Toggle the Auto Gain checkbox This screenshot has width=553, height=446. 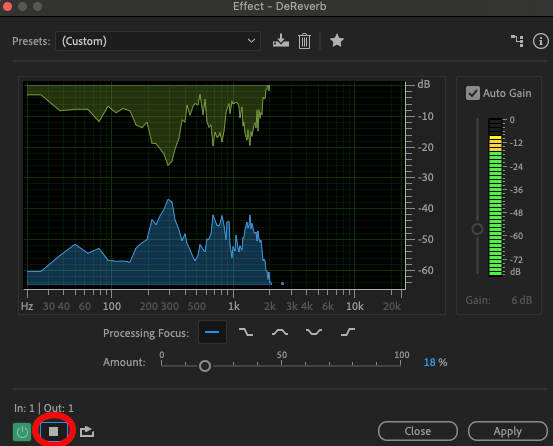coord(473,93)
